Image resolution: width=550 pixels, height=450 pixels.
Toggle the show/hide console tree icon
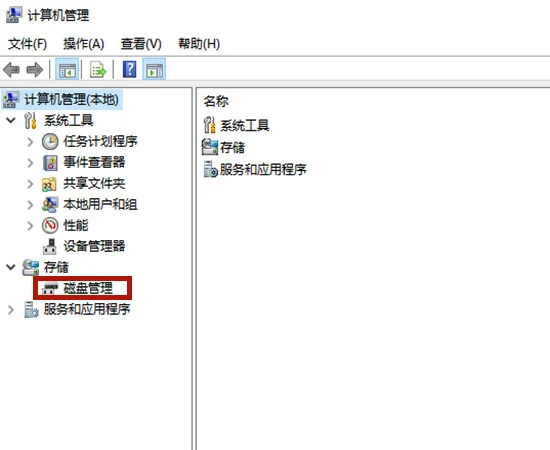point(67,69)
